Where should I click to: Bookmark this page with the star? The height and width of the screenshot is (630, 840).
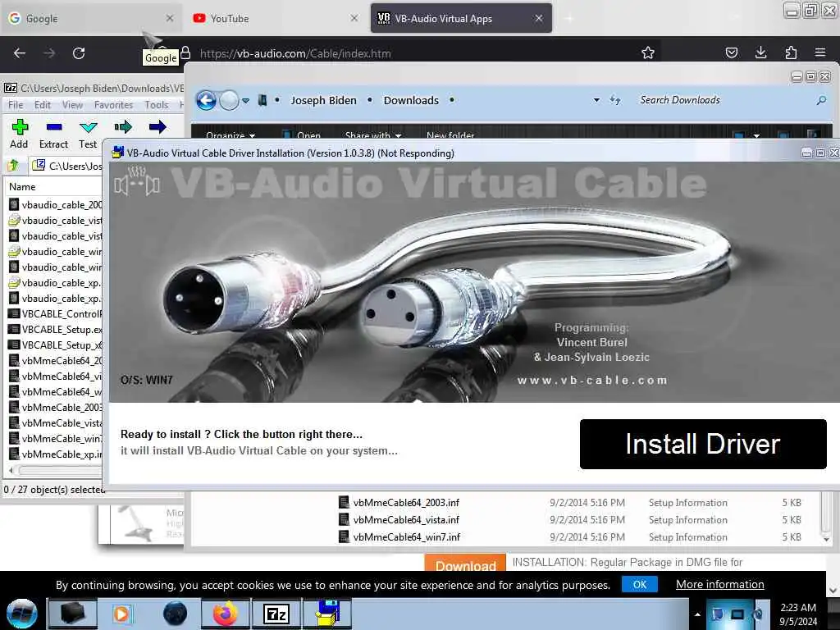pos(648,52)
